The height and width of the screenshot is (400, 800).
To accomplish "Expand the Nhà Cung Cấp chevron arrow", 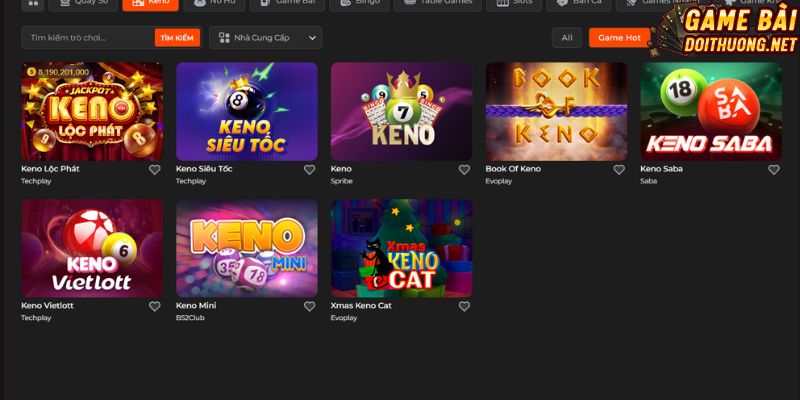I will click(312, 38).
